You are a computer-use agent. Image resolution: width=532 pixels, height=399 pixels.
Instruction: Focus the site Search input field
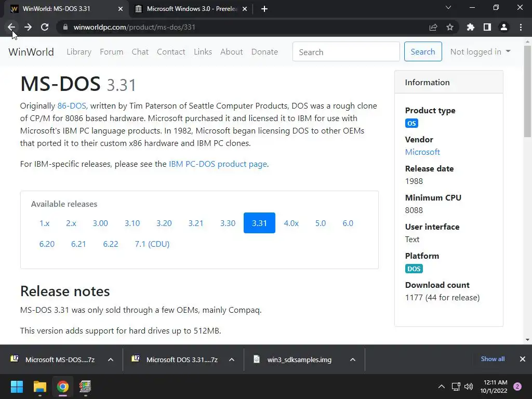346,51
